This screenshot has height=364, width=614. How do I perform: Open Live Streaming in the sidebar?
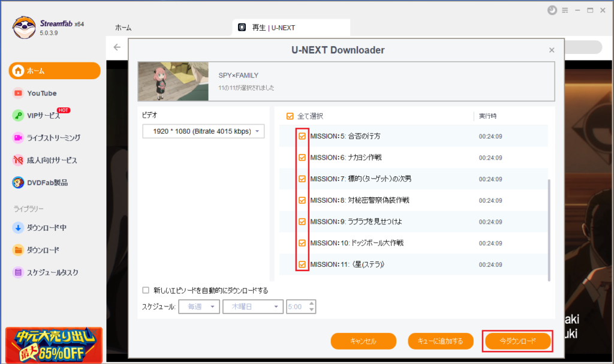pyautogui.click(x=55, y=138)
